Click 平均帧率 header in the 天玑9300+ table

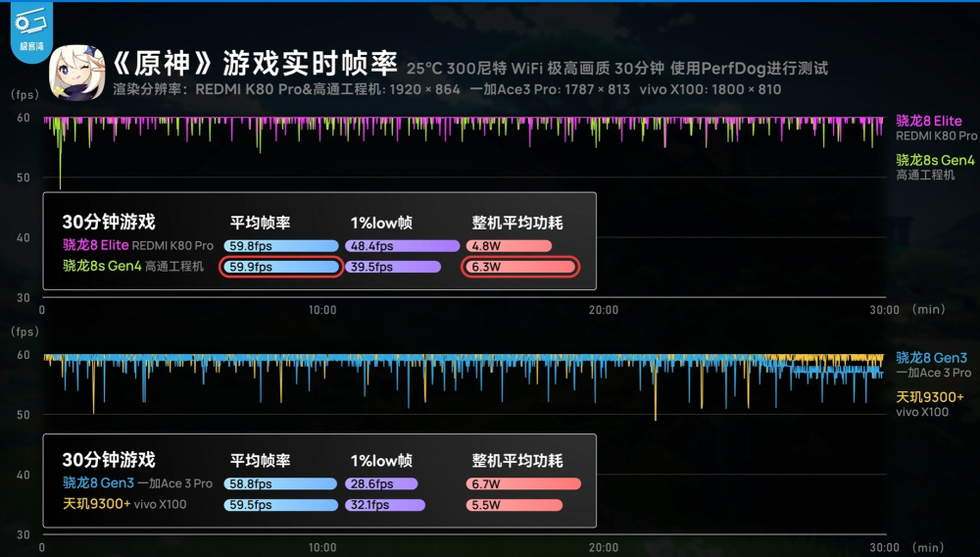260,461
